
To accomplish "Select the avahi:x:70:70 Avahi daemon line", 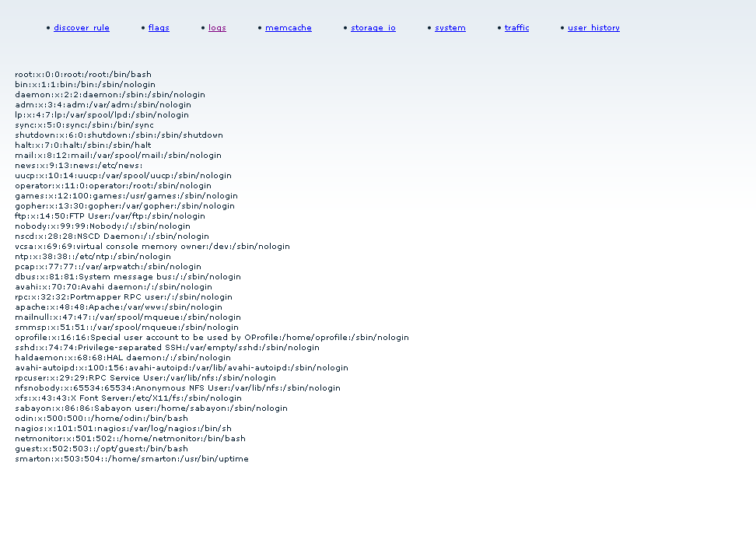I will [x=114, y=287].
